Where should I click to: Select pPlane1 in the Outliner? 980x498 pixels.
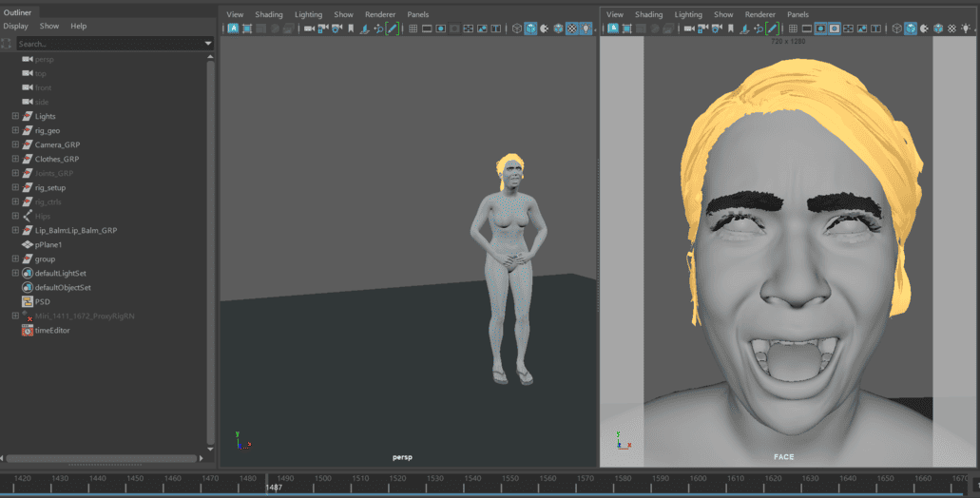[48, 244]
